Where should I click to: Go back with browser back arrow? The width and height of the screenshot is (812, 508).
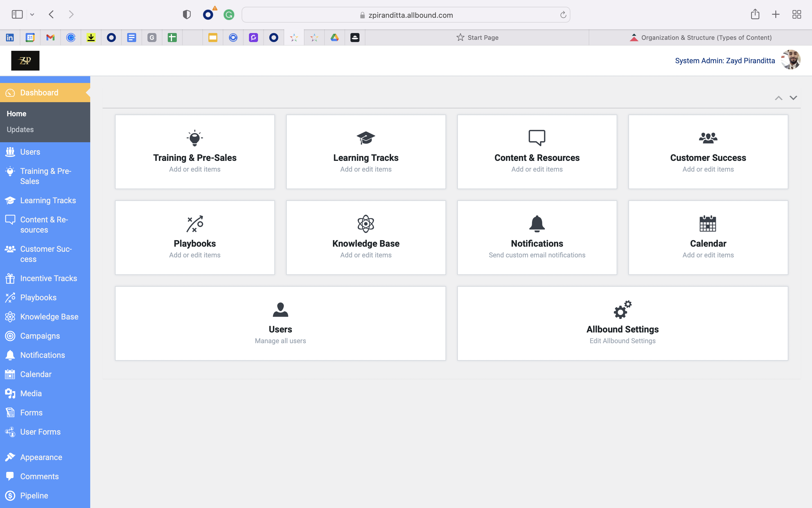pyautogui.click(x=51, y=14)
